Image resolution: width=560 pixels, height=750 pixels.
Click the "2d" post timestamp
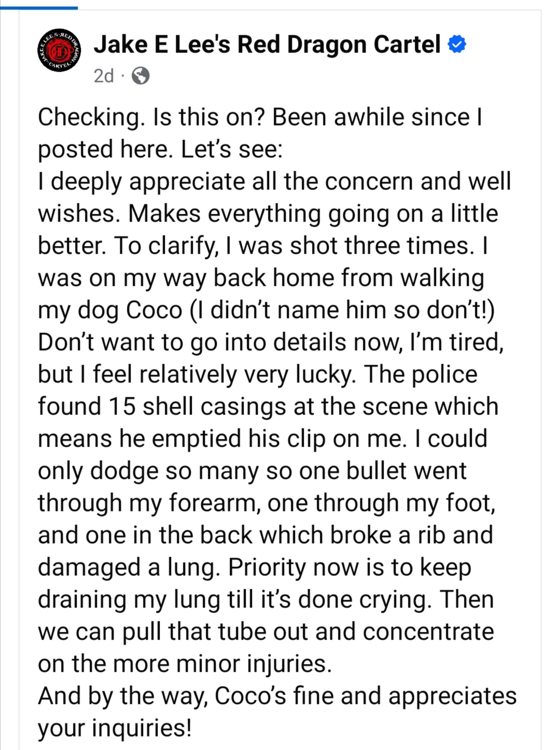tap(103, 76)
